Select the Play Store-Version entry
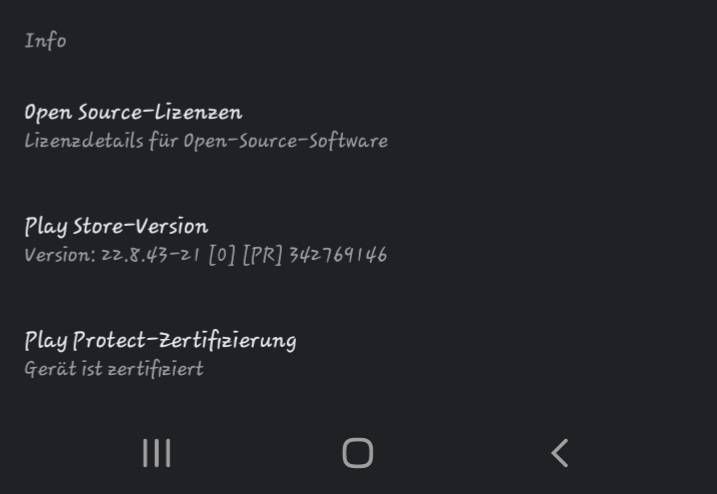This screenshot has height=494, width=717. coord(358,240)
